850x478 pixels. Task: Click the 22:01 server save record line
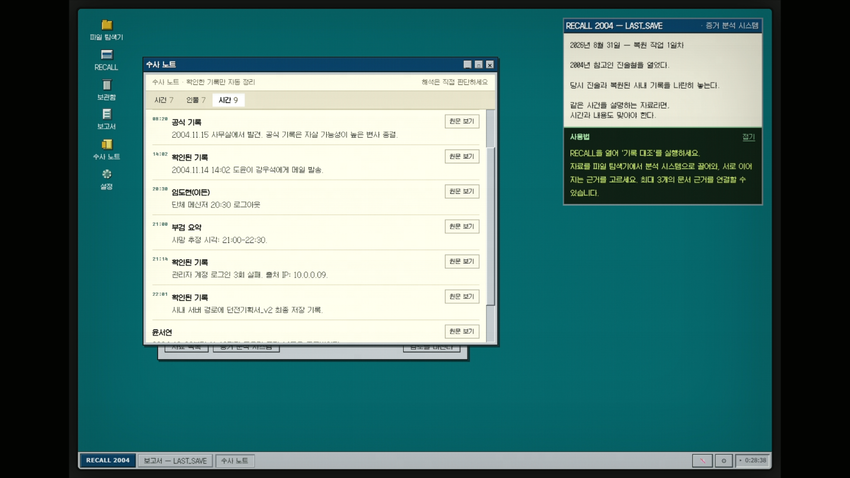click(x=247, y=311)
